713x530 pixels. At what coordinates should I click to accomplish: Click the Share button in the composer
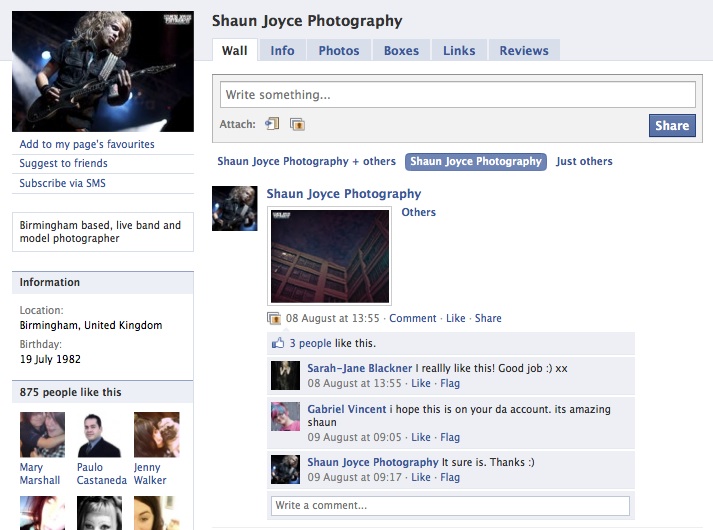[672, 125]
